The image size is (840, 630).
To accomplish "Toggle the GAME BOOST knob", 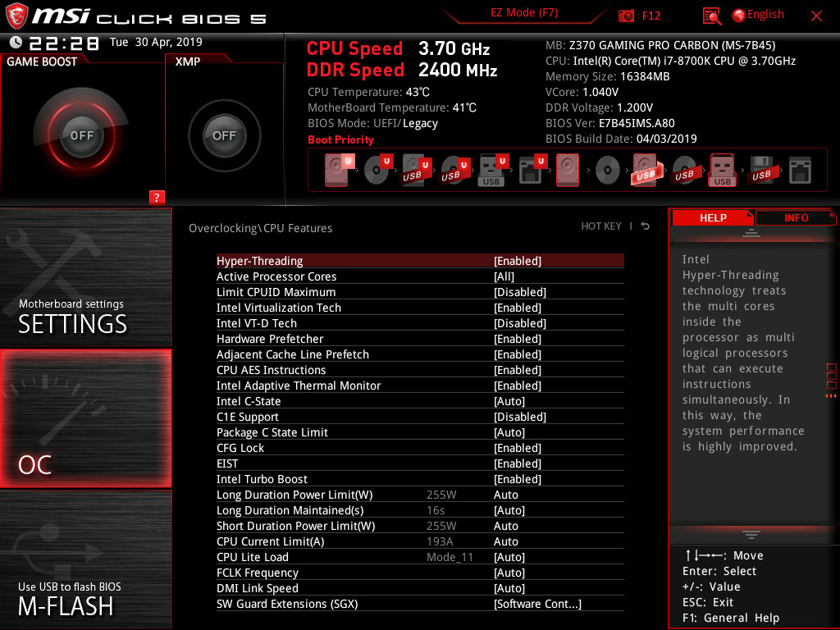I will pos(81,135).
